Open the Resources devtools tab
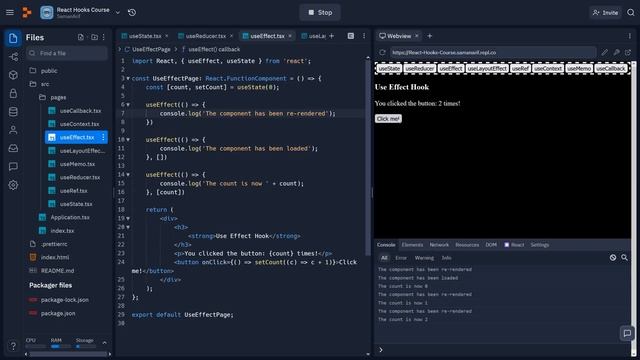This screenshot has height=360, width=640. click(x=467, y=245)
